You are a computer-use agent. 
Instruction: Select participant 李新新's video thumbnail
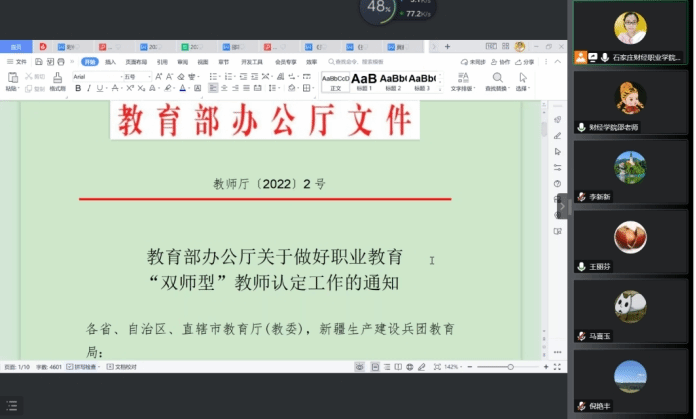630,173
